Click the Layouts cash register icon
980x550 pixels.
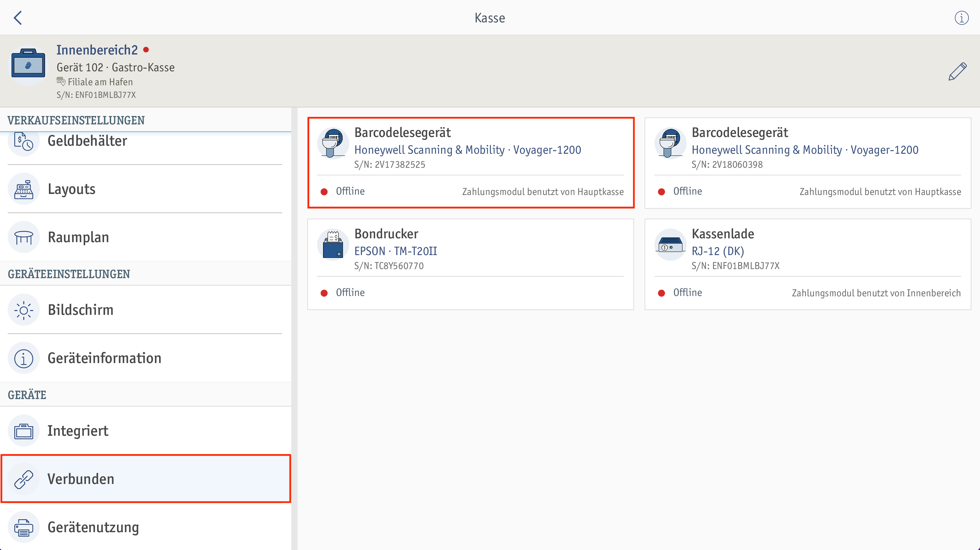pos(24,189)
